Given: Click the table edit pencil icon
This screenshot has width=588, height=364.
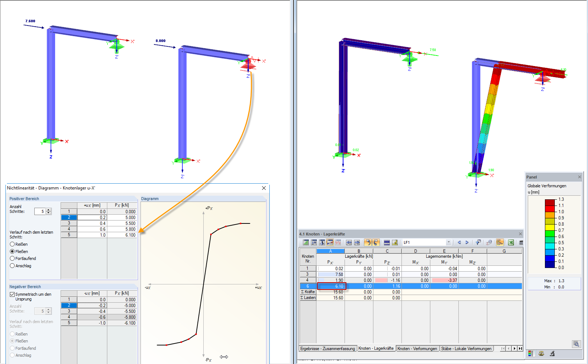Looking at the screenshot, I should (x=395, y=242).
